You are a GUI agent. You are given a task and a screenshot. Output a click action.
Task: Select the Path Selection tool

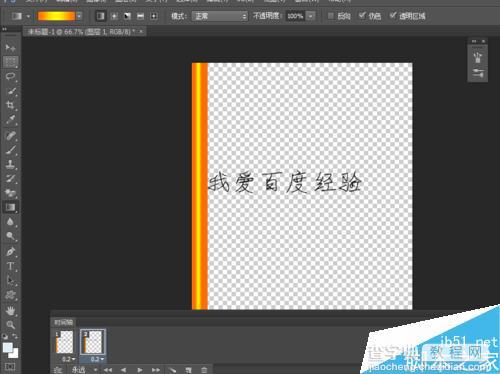[10, 280]
